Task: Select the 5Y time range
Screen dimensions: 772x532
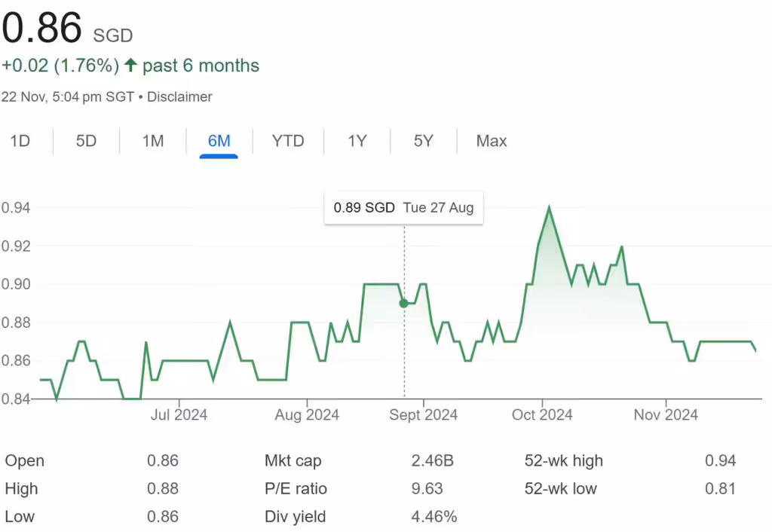Action: 423,141
